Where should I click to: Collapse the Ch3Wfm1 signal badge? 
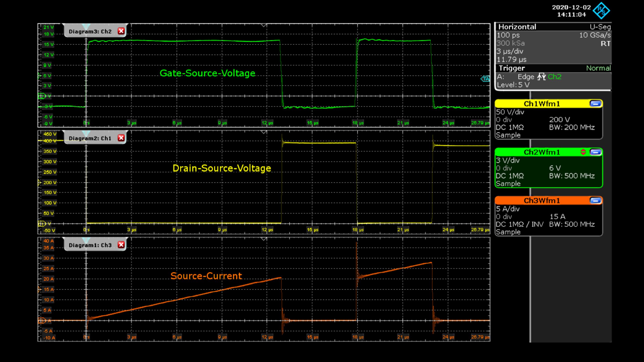pos(596,200)
